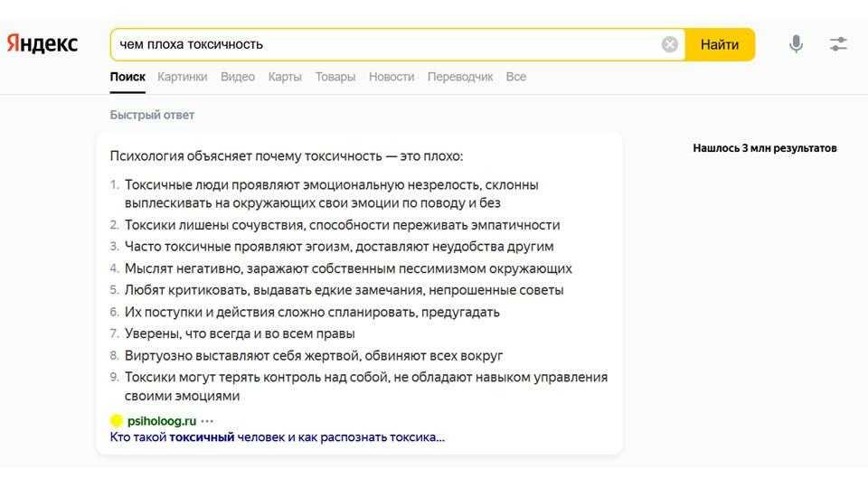Open psiholoog.ru source link
Image resolution: width=868 pixels, height=488 pixels.
[162, 421]
